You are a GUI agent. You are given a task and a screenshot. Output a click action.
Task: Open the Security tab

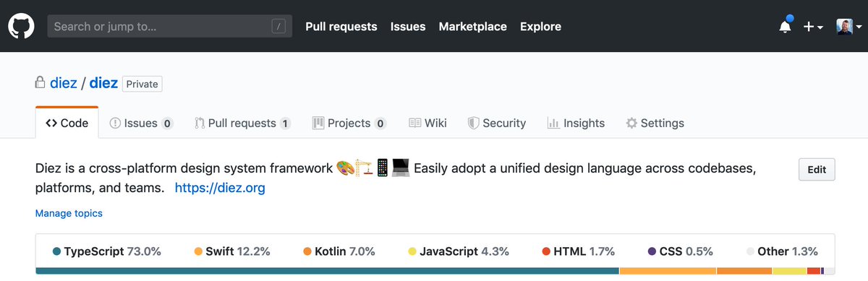coord(497,123)
